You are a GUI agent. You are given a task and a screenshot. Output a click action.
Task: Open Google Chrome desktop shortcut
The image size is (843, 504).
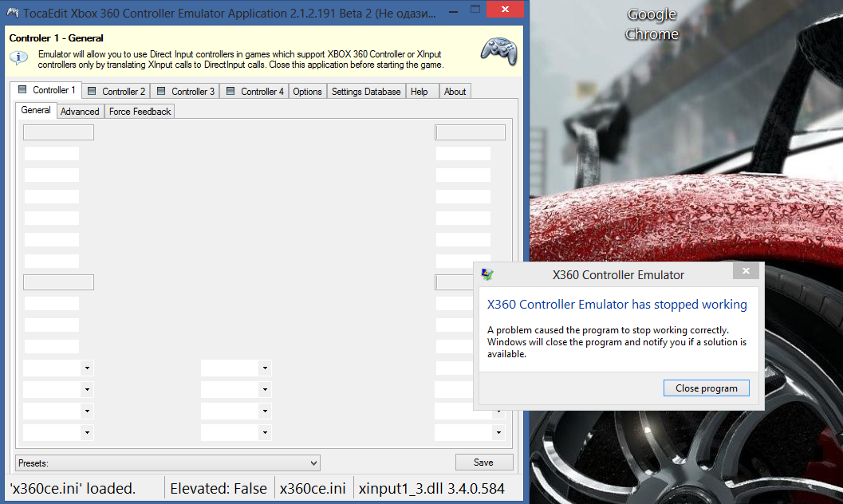pos(652,24)
